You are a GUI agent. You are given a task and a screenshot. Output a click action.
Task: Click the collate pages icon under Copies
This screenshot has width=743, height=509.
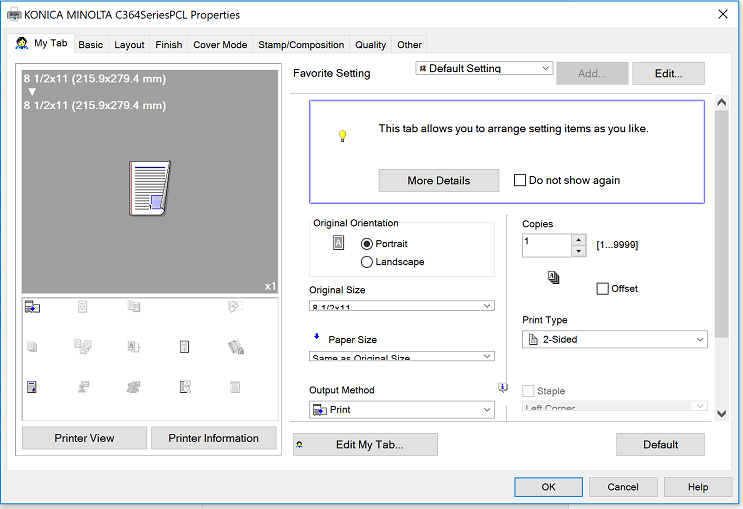click(x=553, y=277)
